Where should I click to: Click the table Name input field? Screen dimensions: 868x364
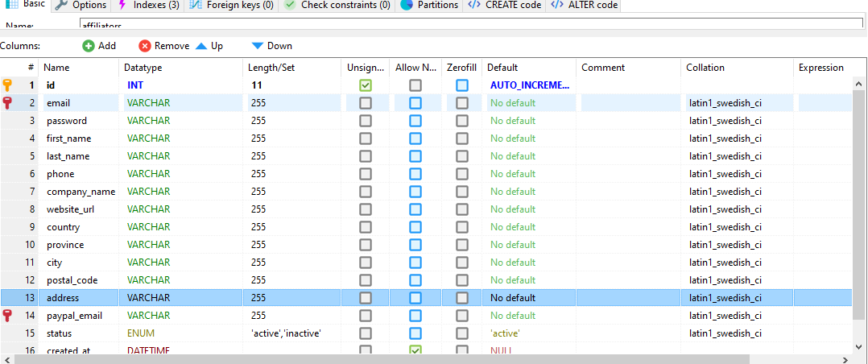(467, 26)
